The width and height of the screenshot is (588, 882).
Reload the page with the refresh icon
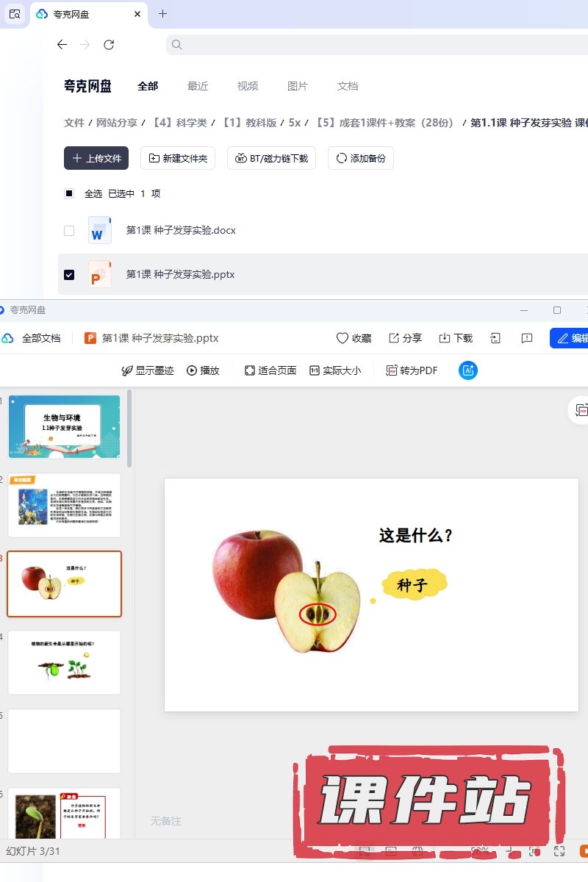coord(109,45)
